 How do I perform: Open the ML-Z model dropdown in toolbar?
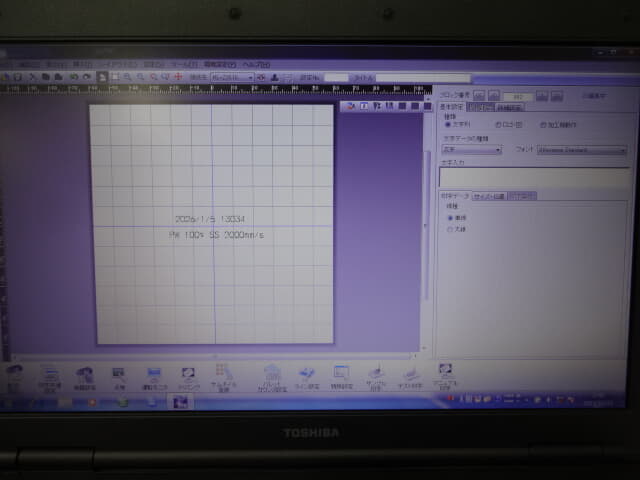click(x=233, y=77)
